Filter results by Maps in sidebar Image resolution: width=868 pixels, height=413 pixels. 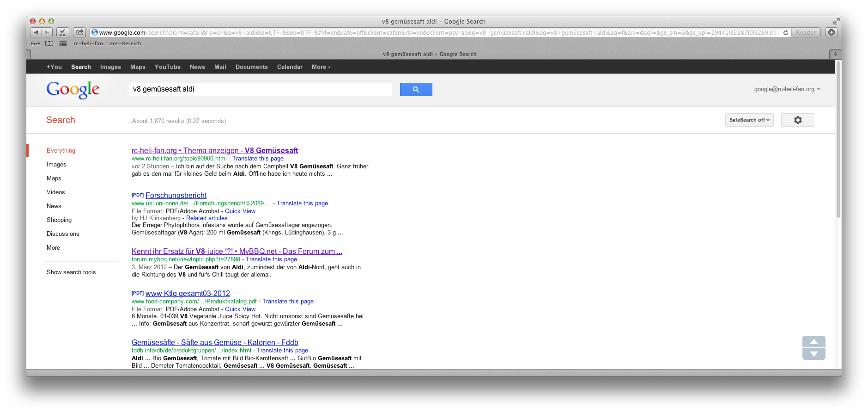[x=54, y=179]
